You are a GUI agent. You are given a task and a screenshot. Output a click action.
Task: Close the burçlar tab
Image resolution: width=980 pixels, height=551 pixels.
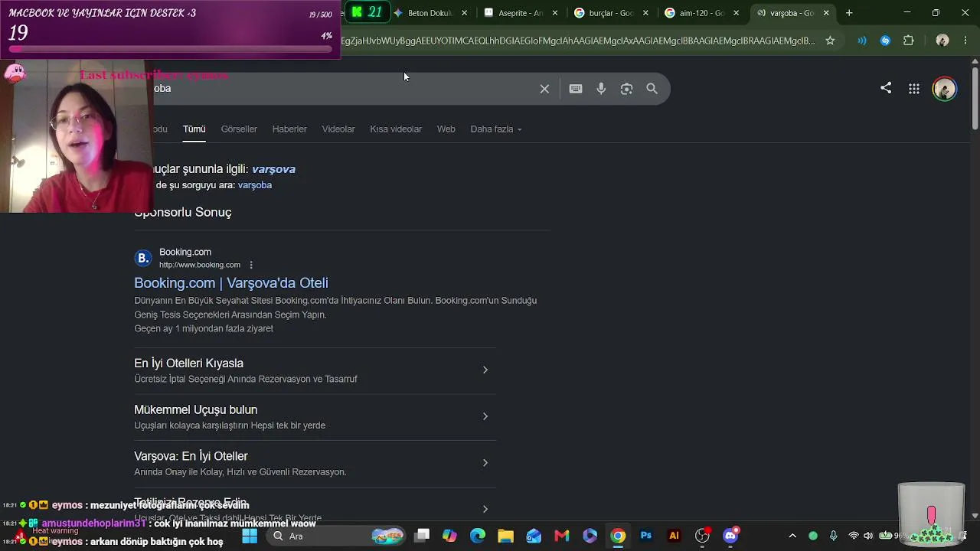645,13
